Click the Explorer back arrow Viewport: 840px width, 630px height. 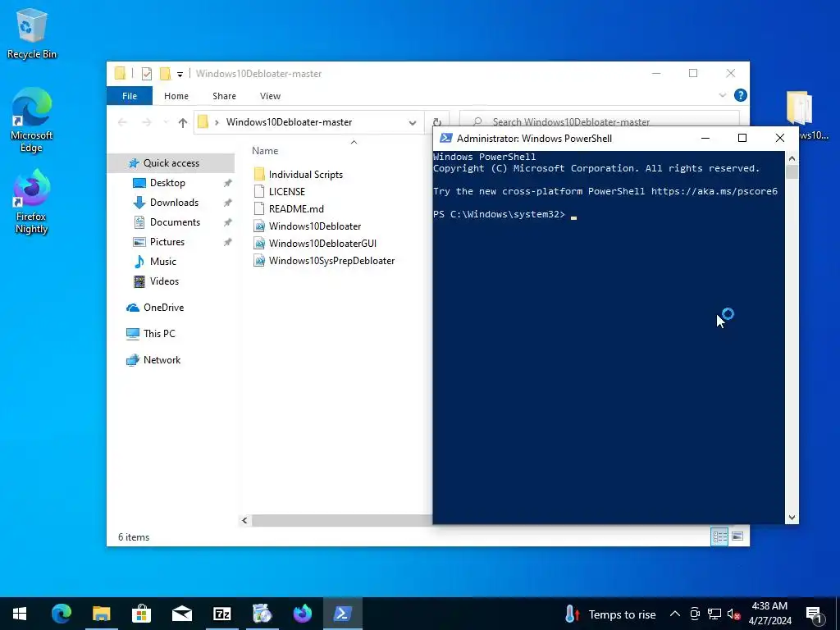click(122, 122)
